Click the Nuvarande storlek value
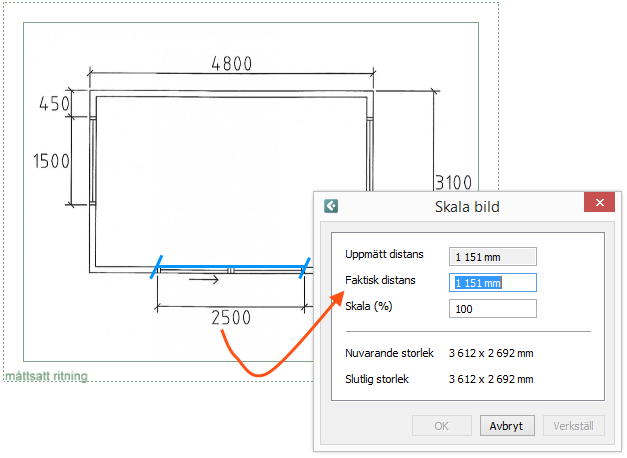The width and height of the screenshot is (627, 458). (x=491, y=353)
